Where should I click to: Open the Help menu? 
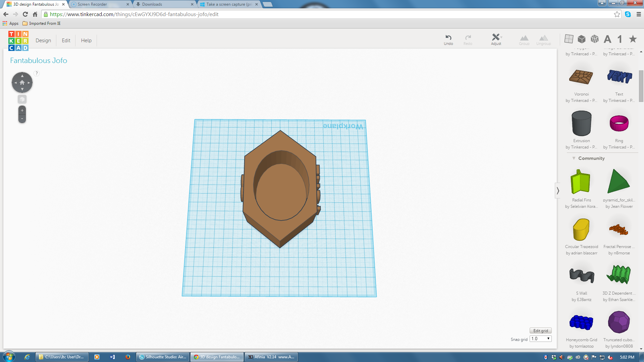click(86, 41)
